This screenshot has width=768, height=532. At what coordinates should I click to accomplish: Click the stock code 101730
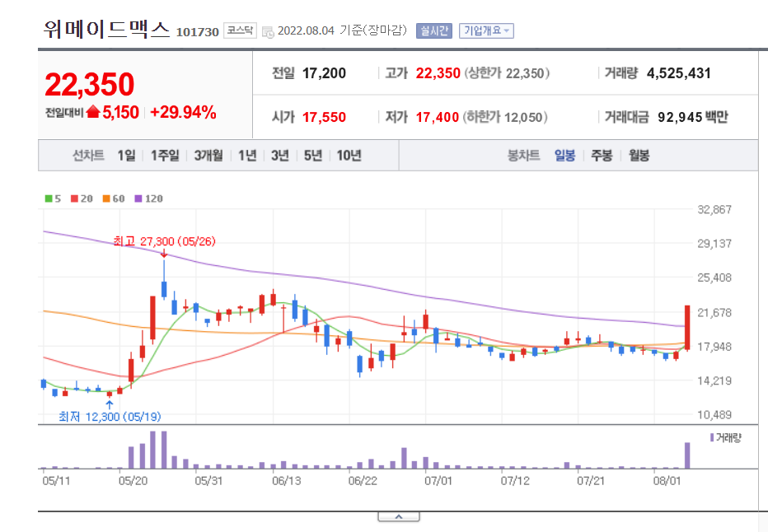pyautogui.click(x=198, y=32)
